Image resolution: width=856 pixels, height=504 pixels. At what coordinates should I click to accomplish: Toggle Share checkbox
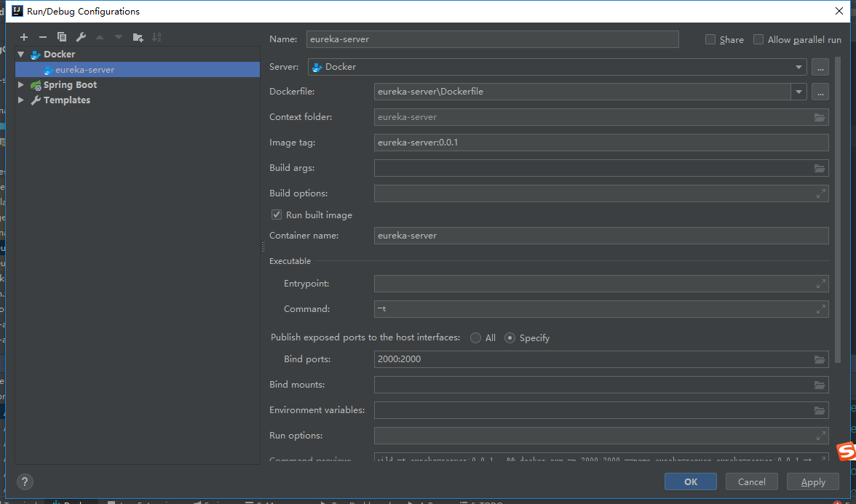pos(710,39)
